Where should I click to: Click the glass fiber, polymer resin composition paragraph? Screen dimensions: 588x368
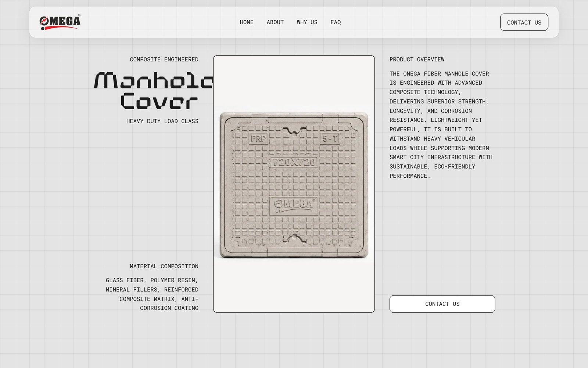pyautogui.click(x=152, y=294)
